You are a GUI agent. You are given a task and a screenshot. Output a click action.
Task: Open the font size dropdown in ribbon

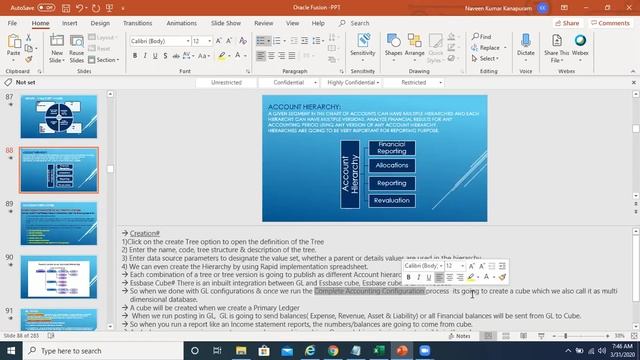coord(209,41)
